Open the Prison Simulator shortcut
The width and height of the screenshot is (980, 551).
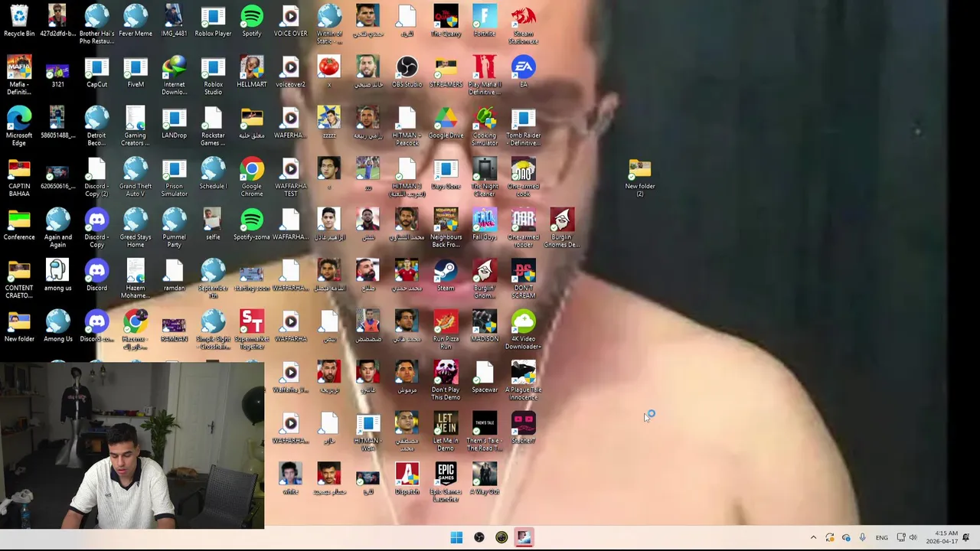(x=174, y=178)
